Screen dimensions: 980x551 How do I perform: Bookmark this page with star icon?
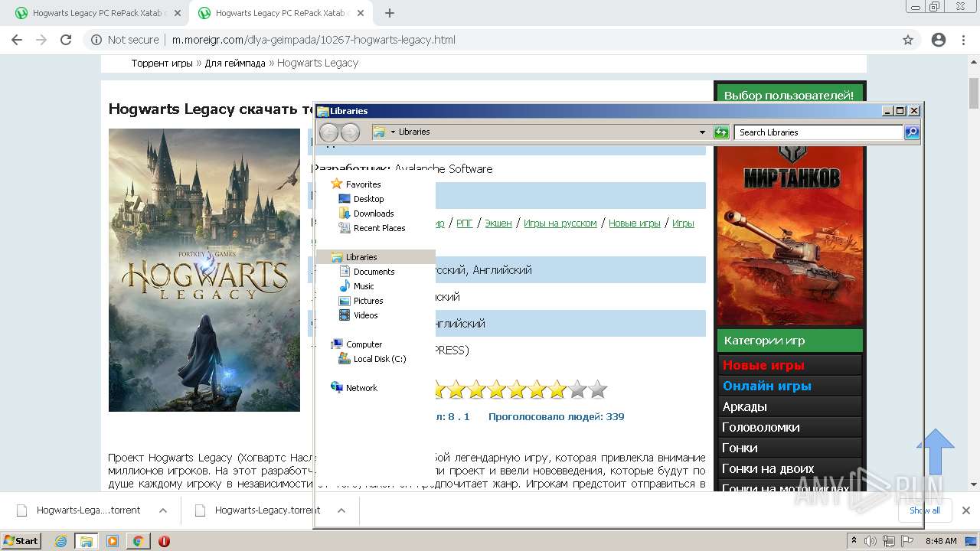click(x=908, y=40)
